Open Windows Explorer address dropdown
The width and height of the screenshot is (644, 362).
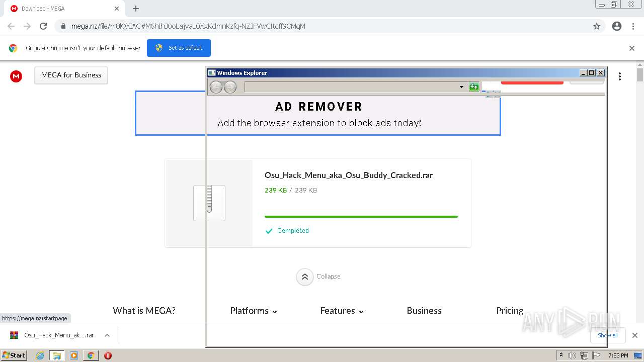[x=461, y=87]
